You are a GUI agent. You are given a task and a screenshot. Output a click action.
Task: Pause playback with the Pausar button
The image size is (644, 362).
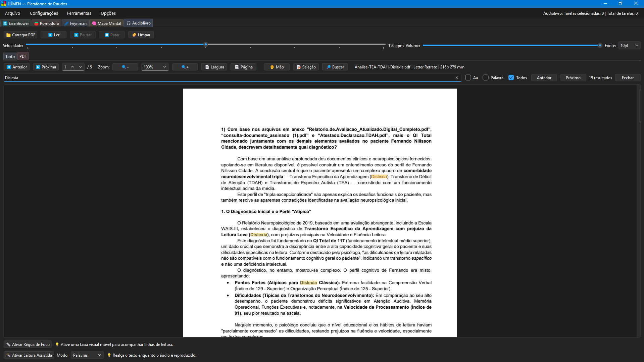click(x=83, y=35)
